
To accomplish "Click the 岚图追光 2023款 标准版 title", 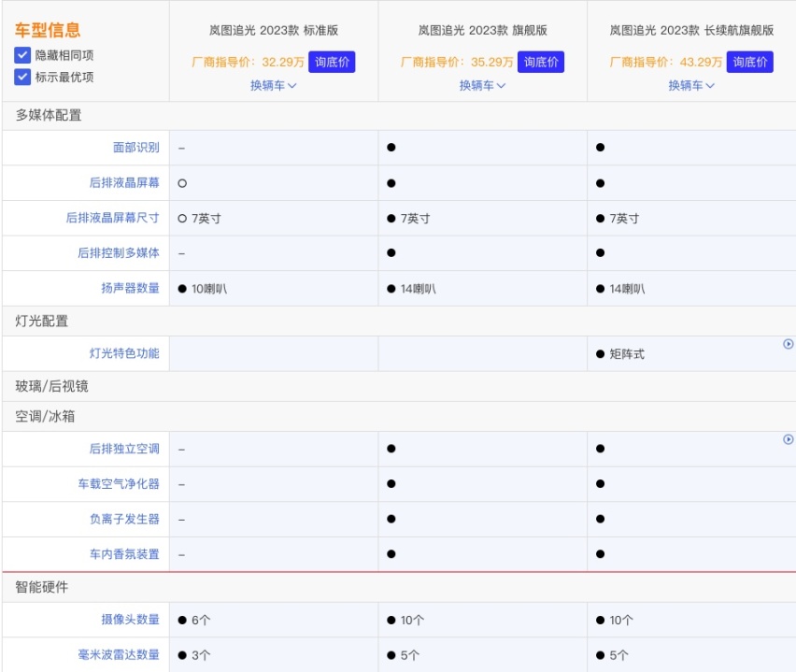I will [x=274, y=31].
